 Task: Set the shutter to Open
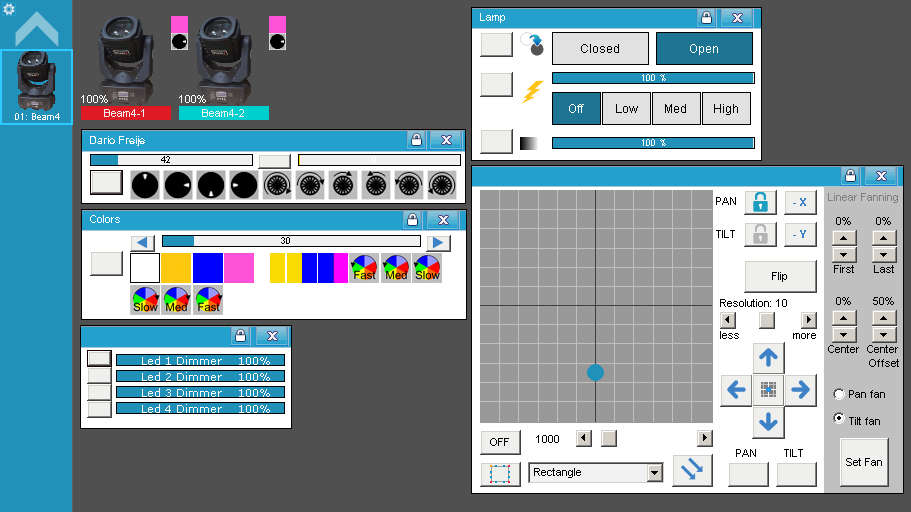pyautogui.click(x=704, y=48)
